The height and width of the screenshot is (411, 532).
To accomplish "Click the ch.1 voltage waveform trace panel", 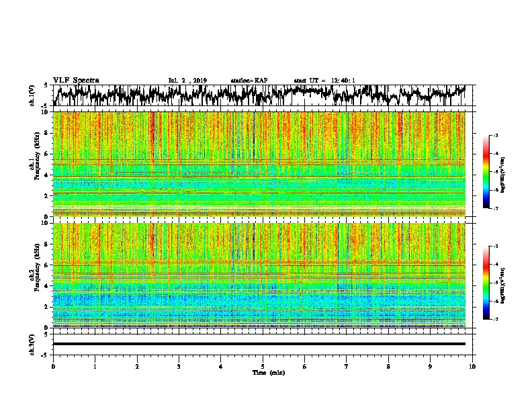I will tap(263, 95).
